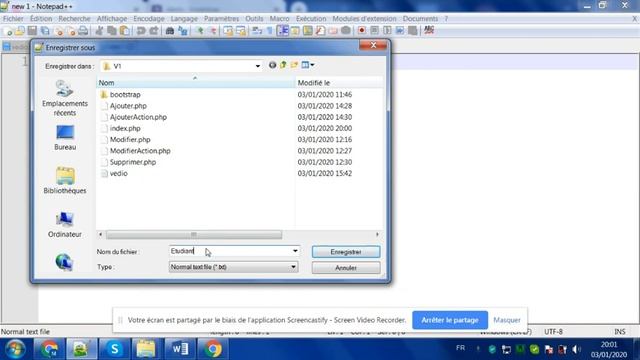Open the Enregistrer dans folder dropdown
This screenshot has height=360, width=640.
coord(258,66)
